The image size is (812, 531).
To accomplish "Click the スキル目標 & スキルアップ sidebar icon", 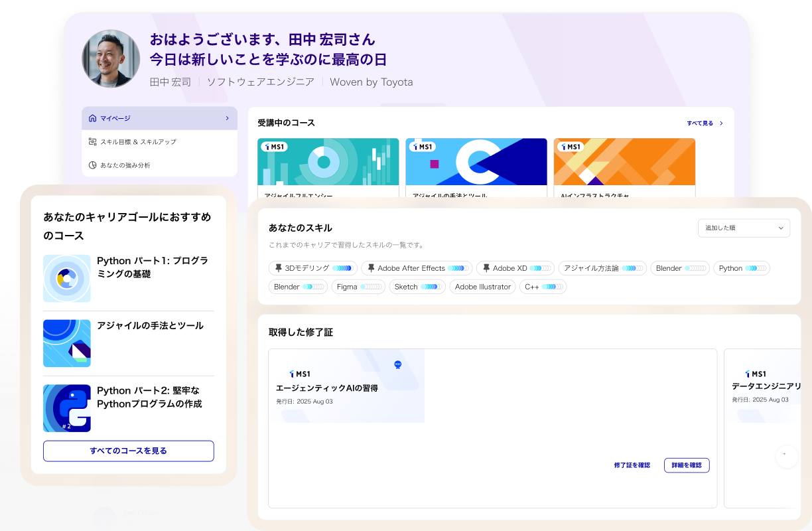I will coord(92,141).
